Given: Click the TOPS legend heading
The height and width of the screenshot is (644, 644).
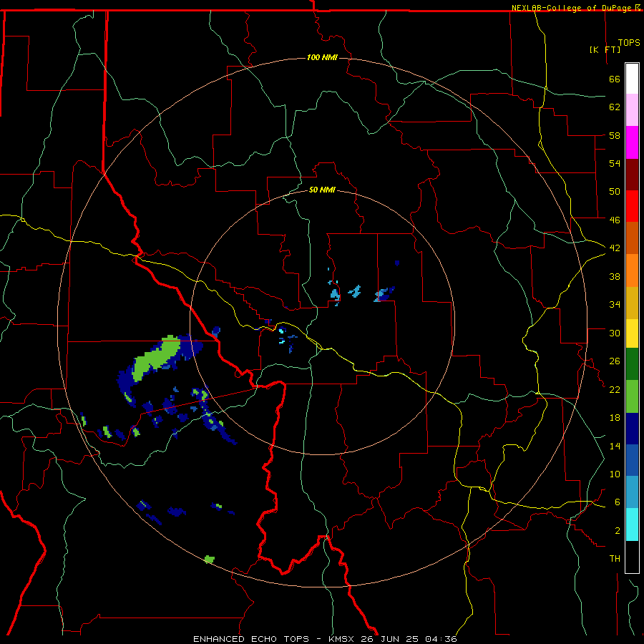Looking at the screenshot, I should (x=629, y=43).
